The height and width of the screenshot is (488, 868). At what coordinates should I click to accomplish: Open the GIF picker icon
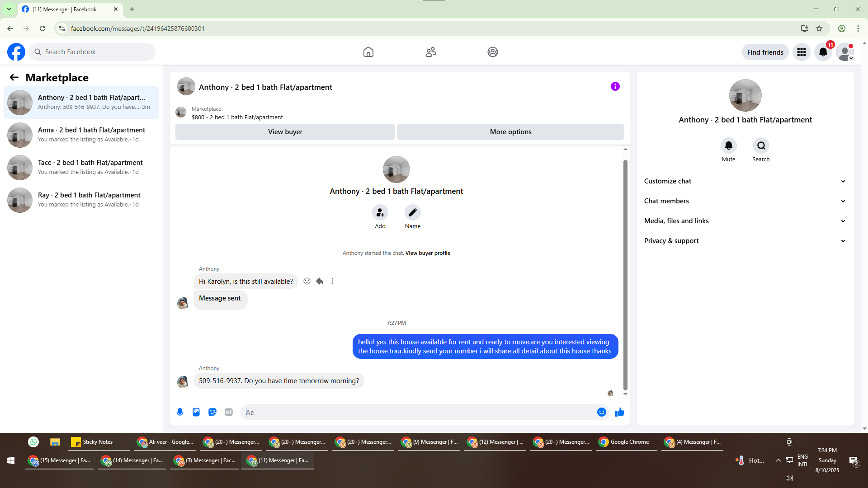click(229, 412)
